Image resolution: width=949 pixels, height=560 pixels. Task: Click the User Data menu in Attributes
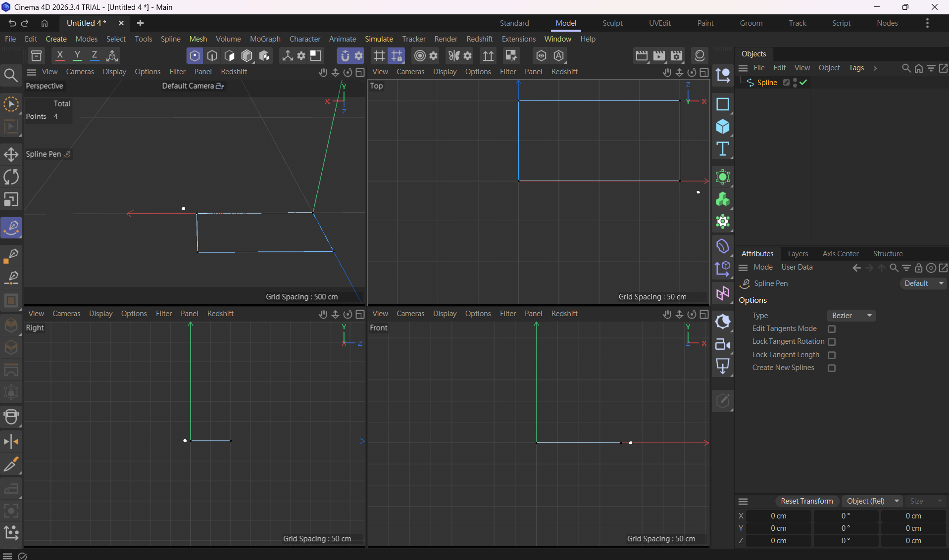[797, 267]
